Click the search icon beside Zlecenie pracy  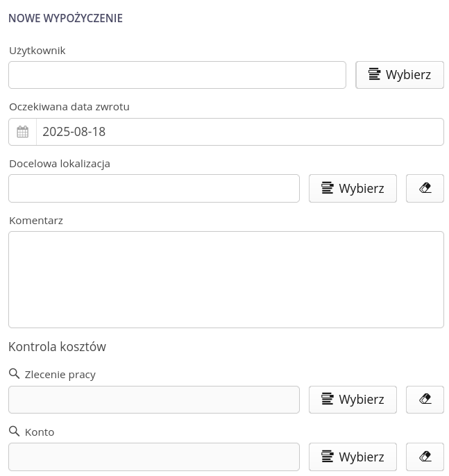click(14, 374)
